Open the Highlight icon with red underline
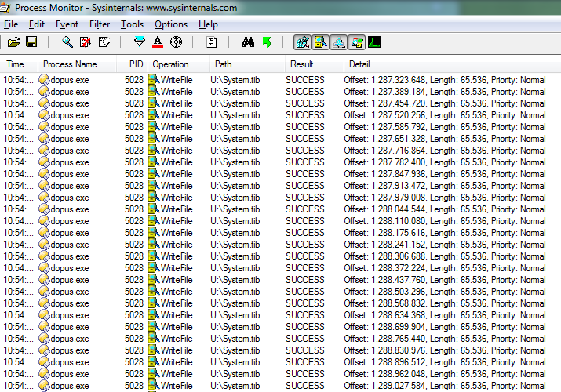The image size is (561, 392). click(158, 42)
